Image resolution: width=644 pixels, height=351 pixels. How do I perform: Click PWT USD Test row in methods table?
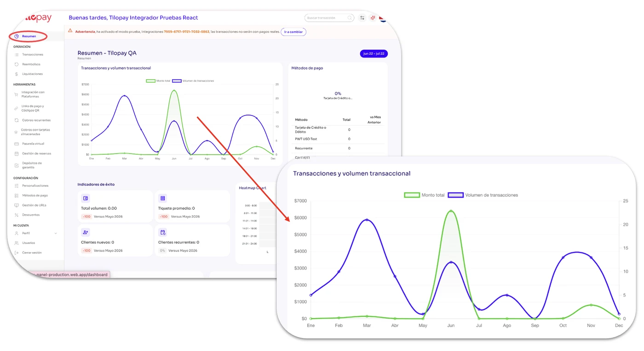click(x=338, y=139)
